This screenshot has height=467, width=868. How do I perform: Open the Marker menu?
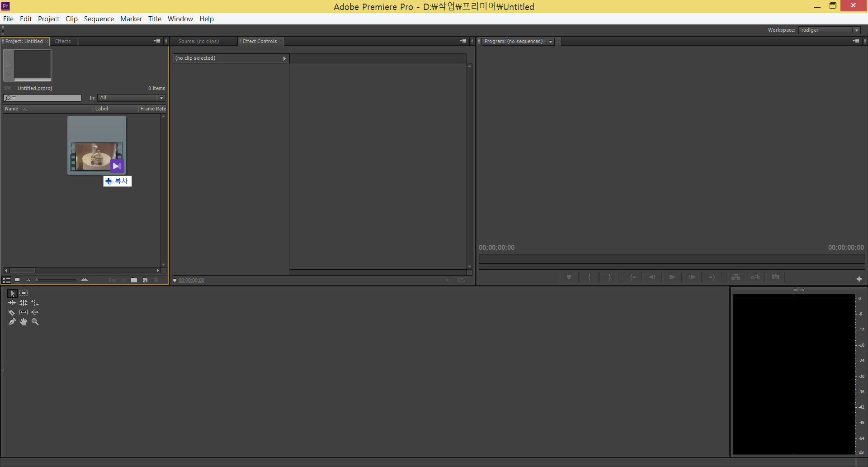point(131,19)
